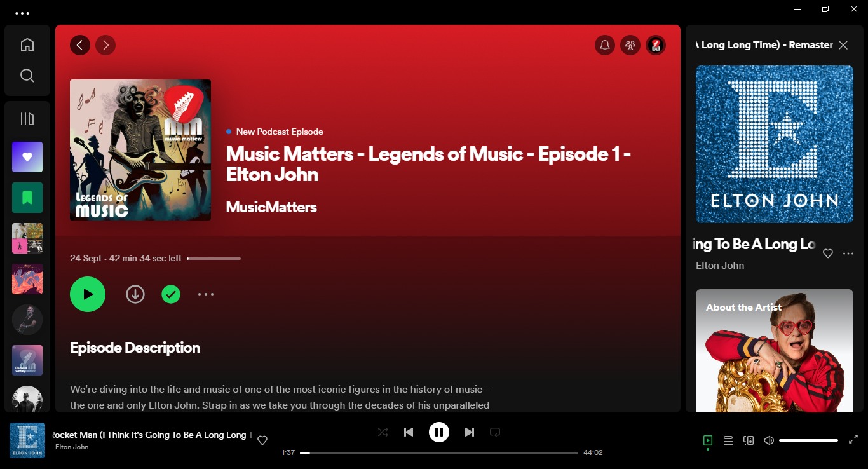Open the three-dot app menu at top left
868x469 pixels.
click(x=22, y=13)
